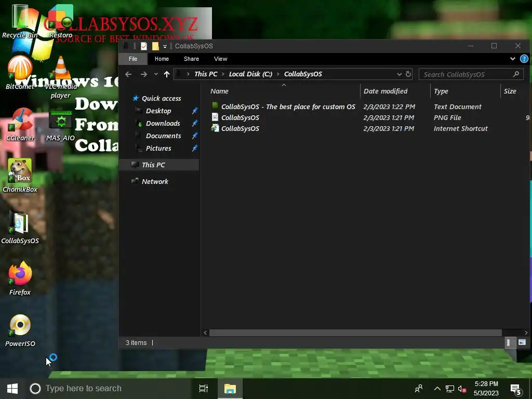This screenshot has width=532, height=399.
Task: Expand the ribbon with the chevron
Action: click(x=513, y=59)
